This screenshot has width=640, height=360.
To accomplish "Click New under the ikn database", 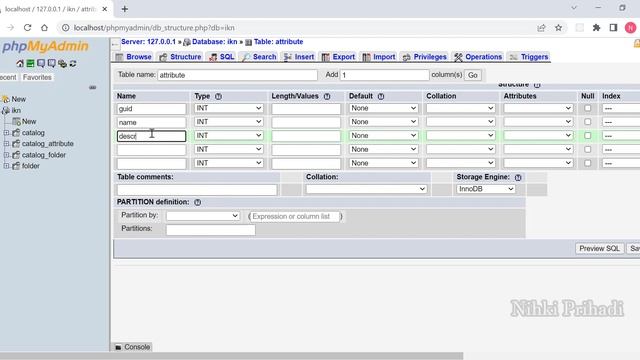I will pos(29,122).
